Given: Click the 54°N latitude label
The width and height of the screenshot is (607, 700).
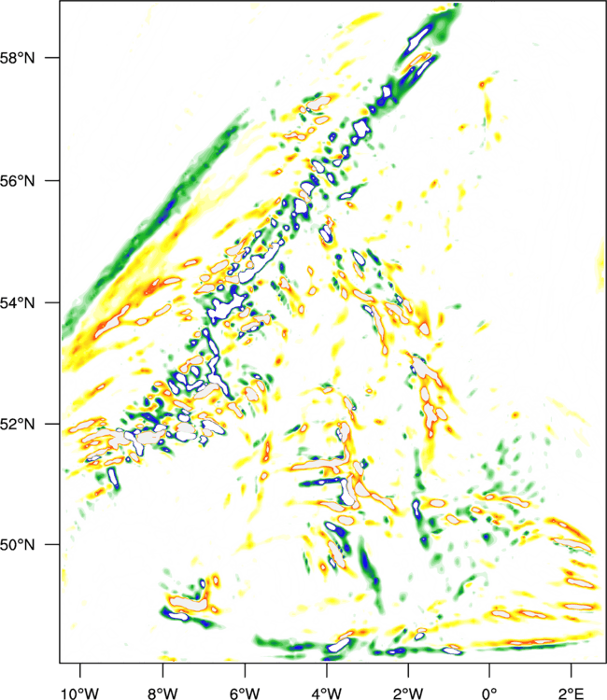Looking at the screenshot, I should coord(18,303).
